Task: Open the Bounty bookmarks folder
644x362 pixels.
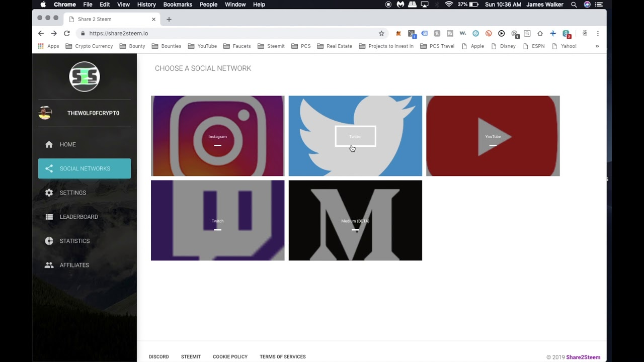Action: point(132,46)
